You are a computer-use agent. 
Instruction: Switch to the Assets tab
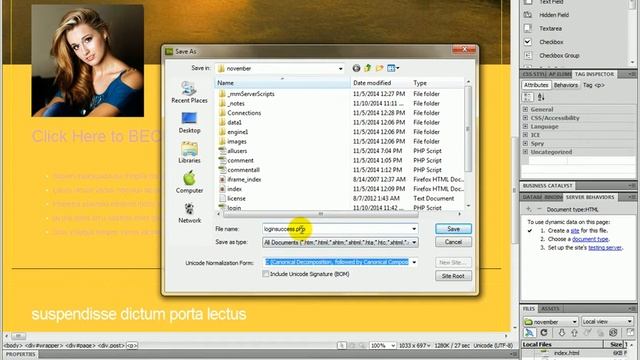point(550,309)
